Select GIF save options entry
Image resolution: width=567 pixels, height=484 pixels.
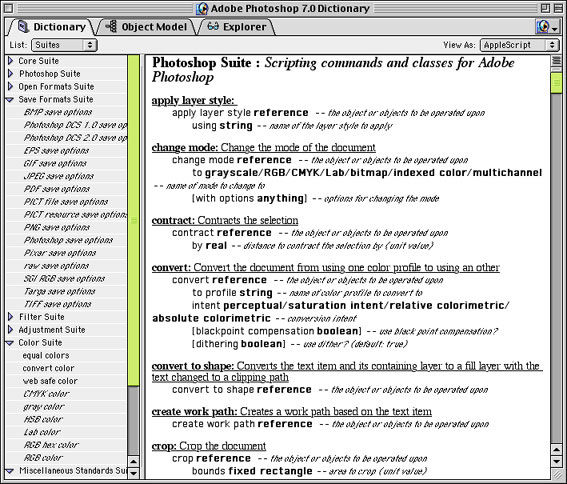click(55, 164)
